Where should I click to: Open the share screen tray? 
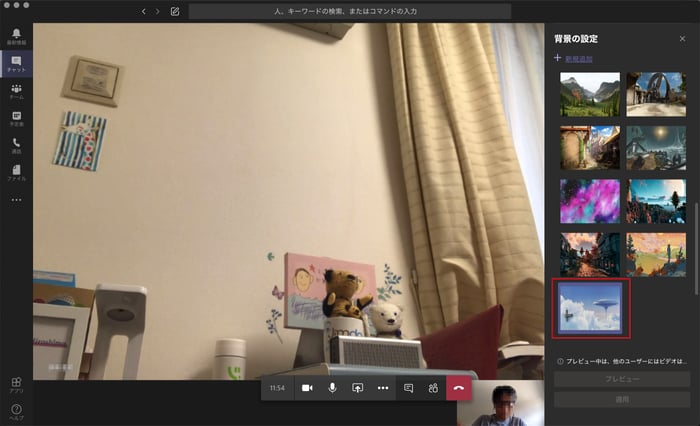pyautogui.click(x=357, y=388)
